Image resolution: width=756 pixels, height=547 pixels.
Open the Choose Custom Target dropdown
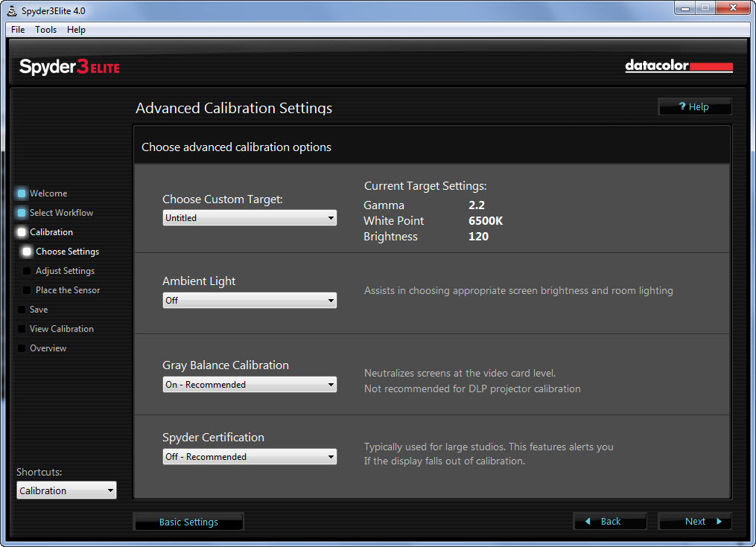tap(250, 218)
